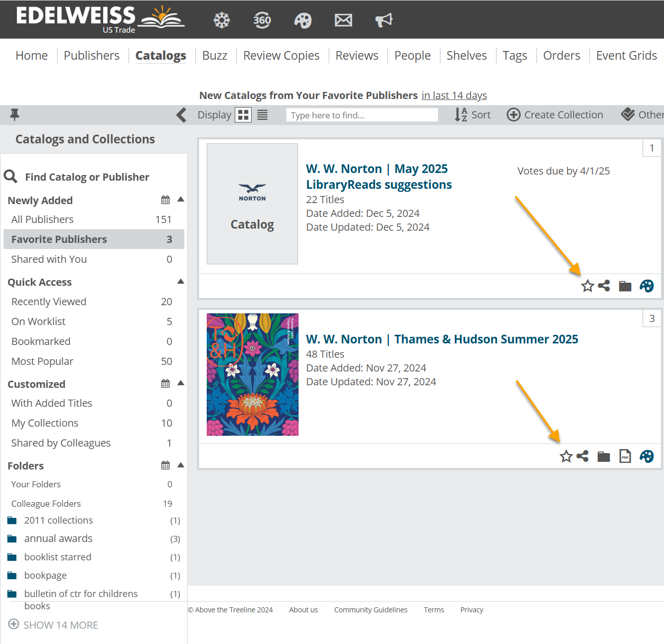Go to the Review Copies tab

click(x=281, y=56)
